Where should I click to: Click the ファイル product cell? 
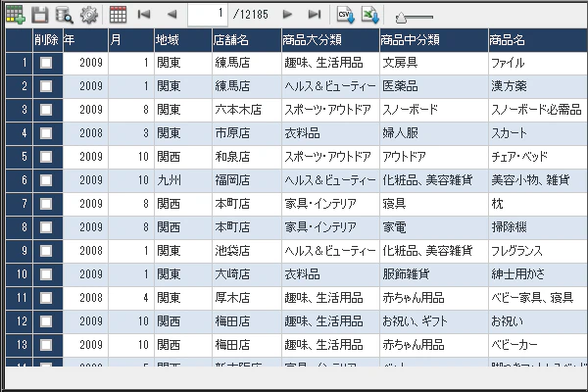(x=538, y=63)
